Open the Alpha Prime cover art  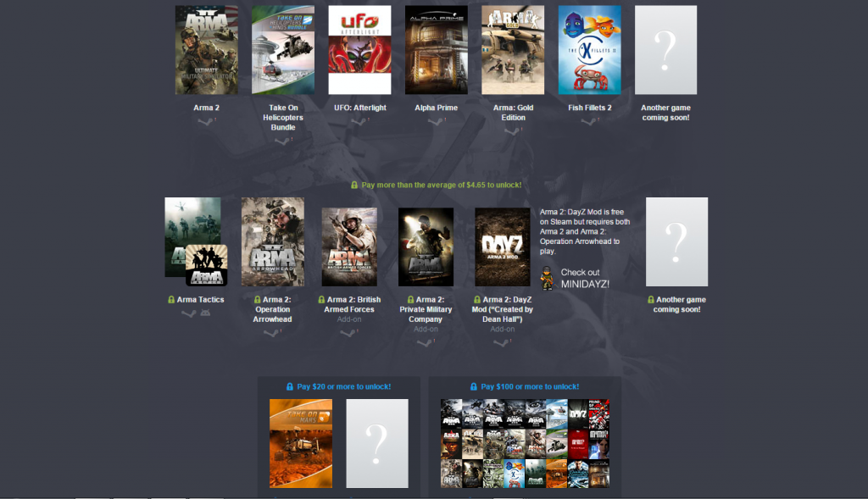[x=436, y=50]
